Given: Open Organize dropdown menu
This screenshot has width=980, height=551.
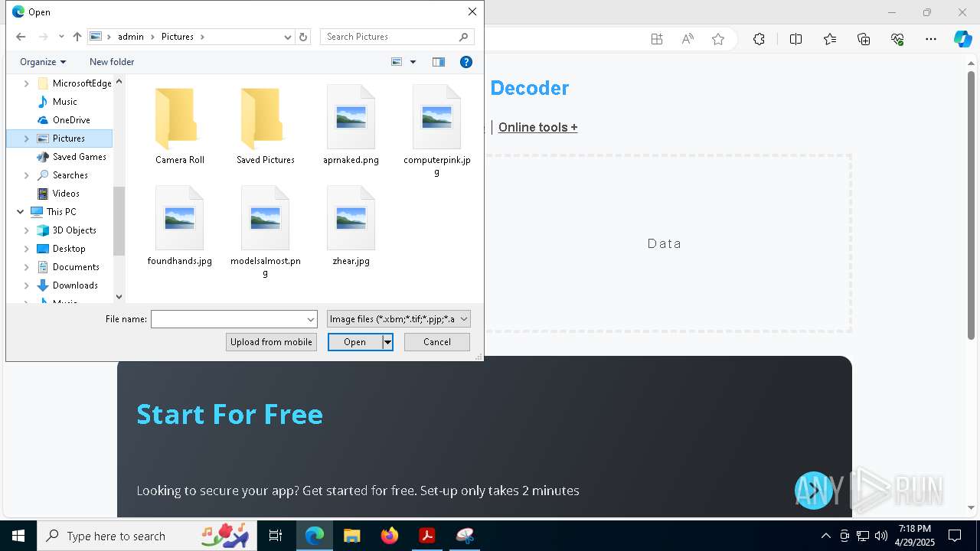Looking at the screenshot, I should click(x=43, y=62).
